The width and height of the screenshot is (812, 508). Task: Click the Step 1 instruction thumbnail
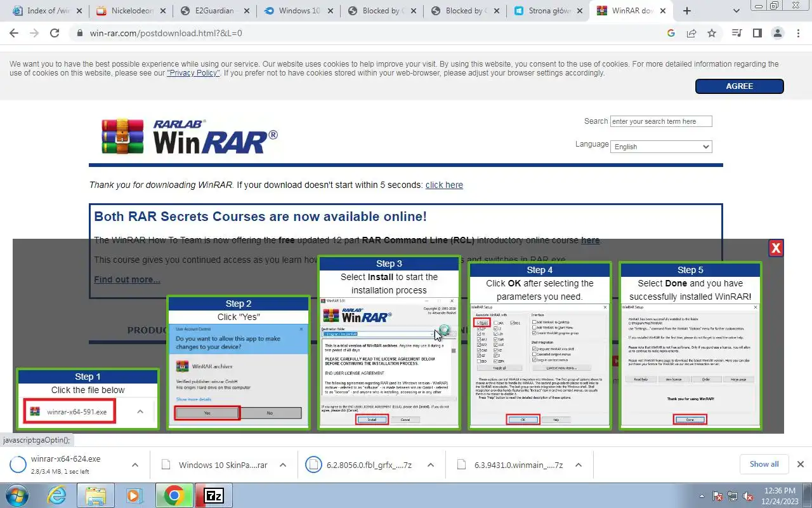pyautogui.click(x=88, y=399)
